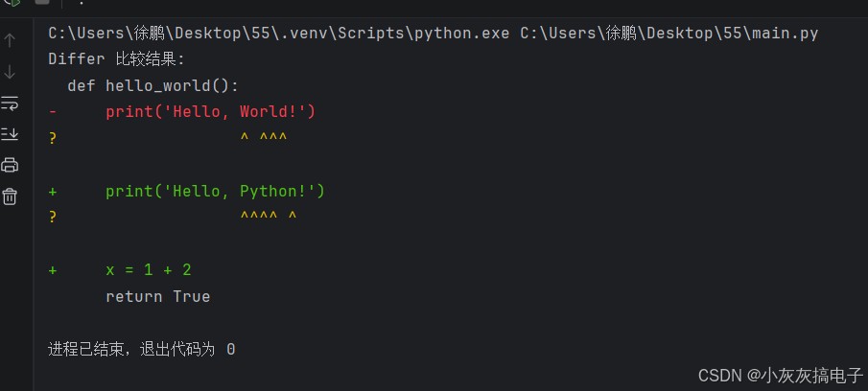The height and width of the screenshot is (391, 868).
Task: Click the 'Differ 比较结果:' output line
Action: pyautogui.click(x=116, y=59)
